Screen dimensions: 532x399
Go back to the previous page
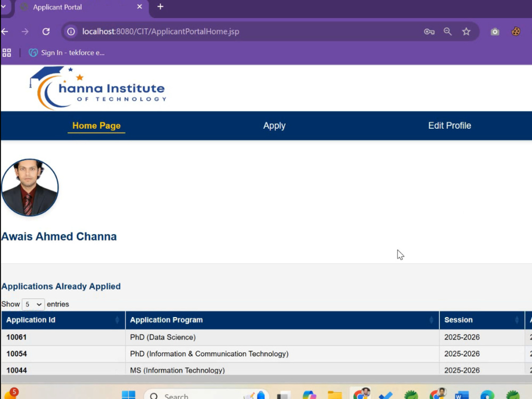coord(5,31)
